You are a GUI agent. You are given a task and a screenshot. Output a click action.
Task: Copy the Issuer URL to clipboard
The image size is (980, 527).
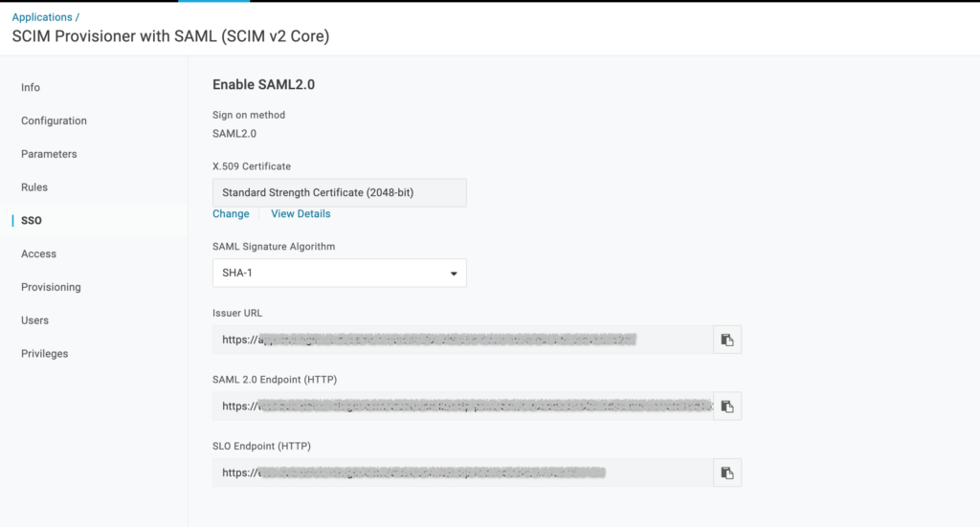(x=727, y=340)
